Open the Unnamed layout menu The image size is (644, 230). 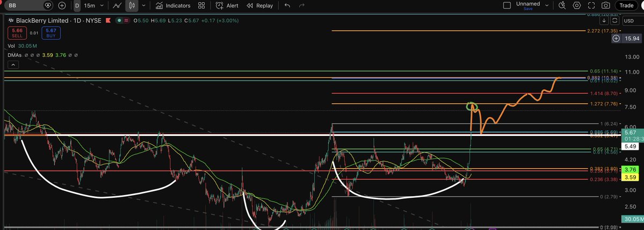tap(547, 5)
